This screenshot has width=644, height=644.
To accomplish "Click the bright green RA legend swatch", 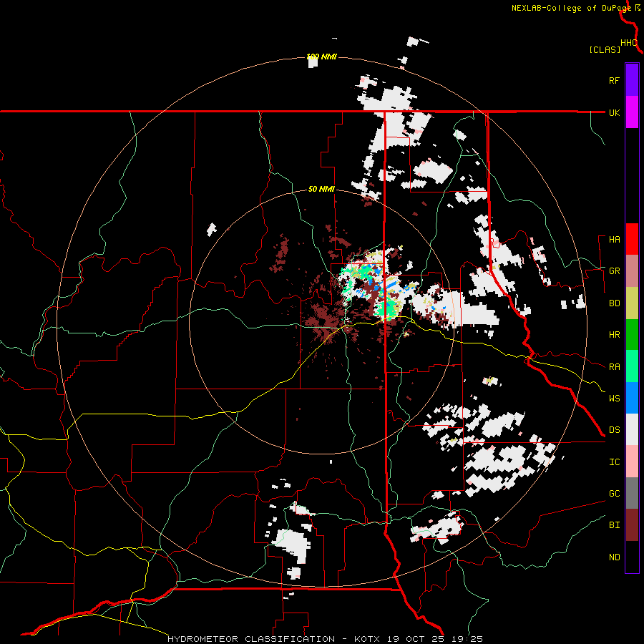I will coord(632,366).
